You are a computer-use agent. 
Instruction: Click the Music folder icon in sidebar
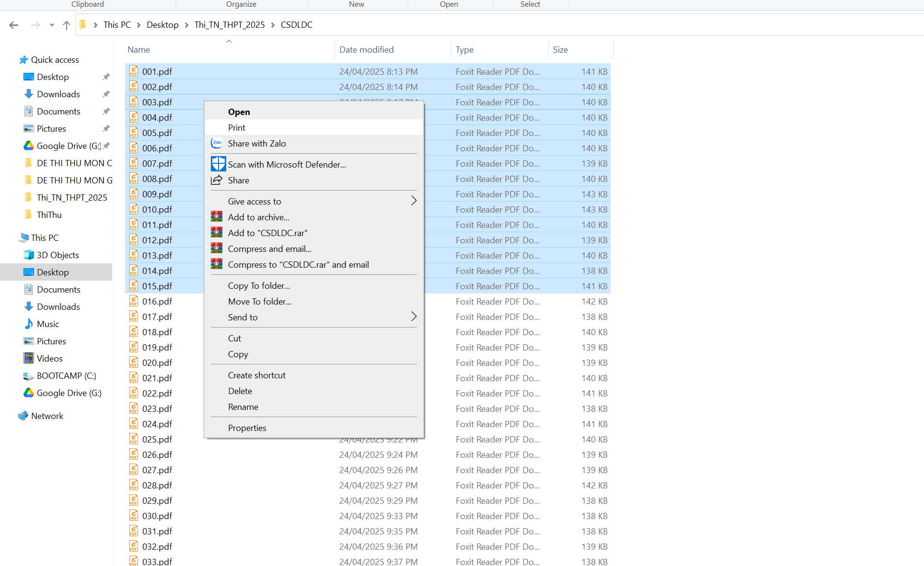click(x=29, y=324)
